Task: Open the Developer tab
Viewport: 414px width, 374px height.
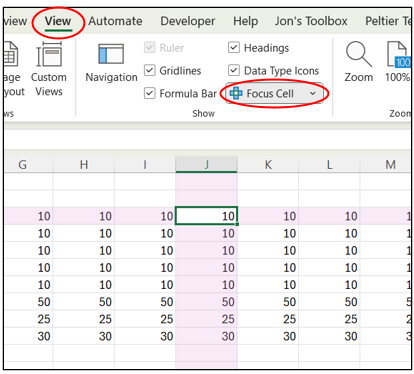Action: [188, 21]
